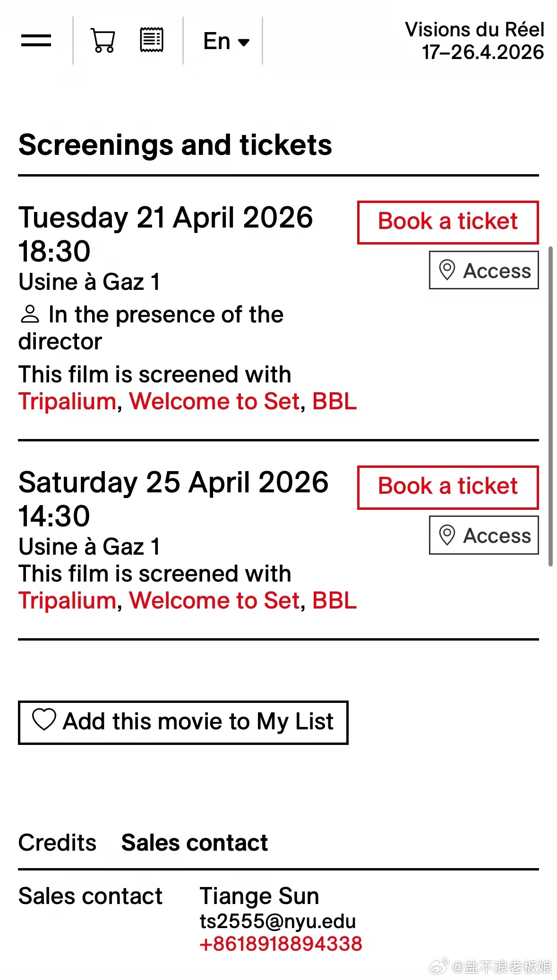Open the hamburger navigation menu

pyautogui.click(x=36, y=41)
